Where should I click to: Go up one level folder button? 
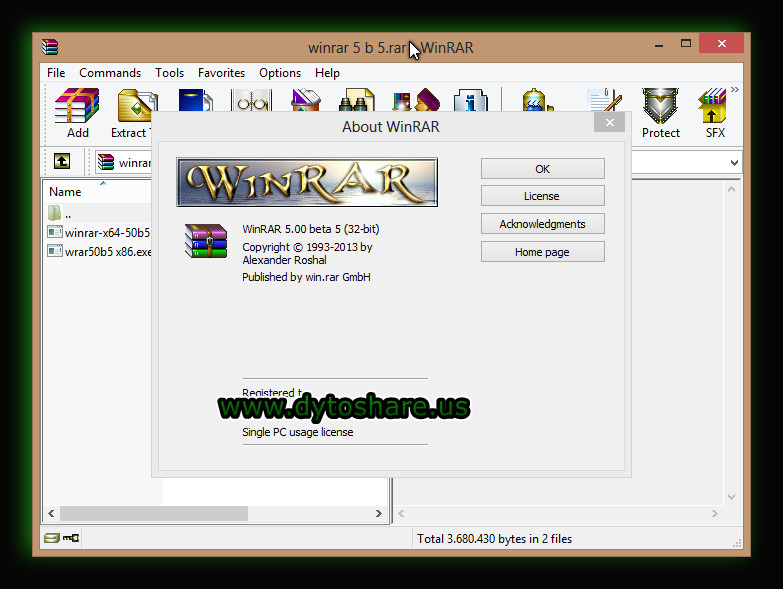click(x=62, y=161)
